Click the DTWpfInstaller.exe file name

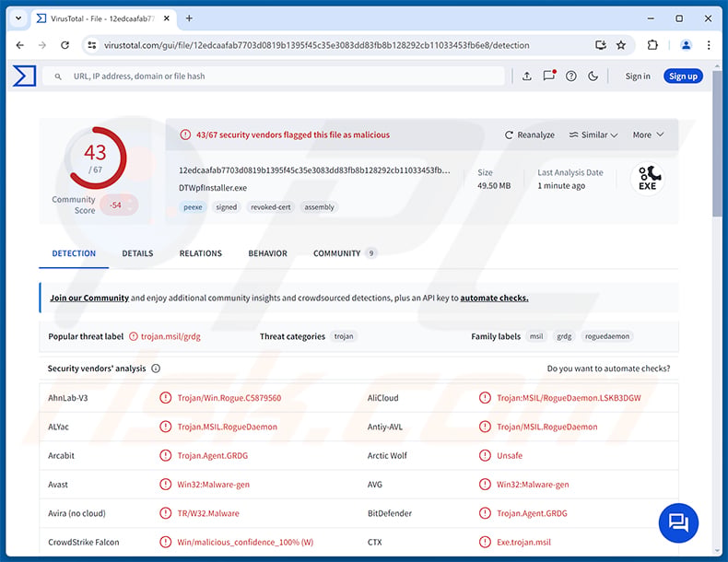pyautogui.click(x=213, y=188)
